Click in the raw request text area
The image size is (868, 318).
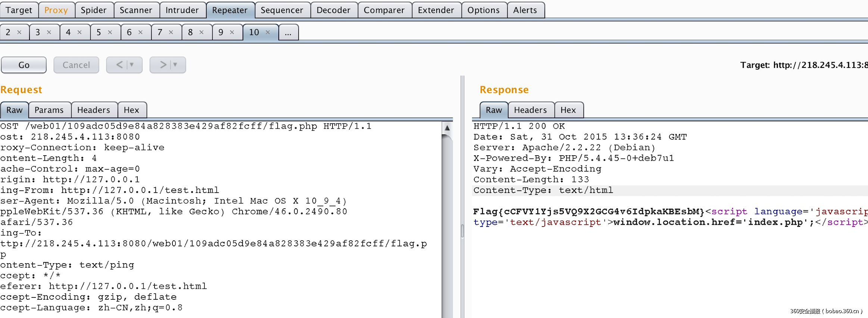pos(224,224)
